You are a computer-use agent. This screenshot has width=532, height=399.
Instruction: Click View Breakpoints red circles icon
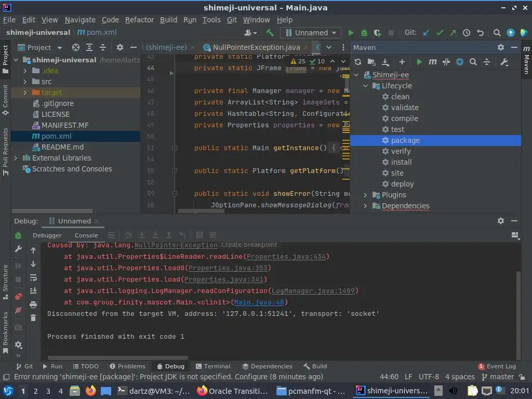tap(18, 297)
